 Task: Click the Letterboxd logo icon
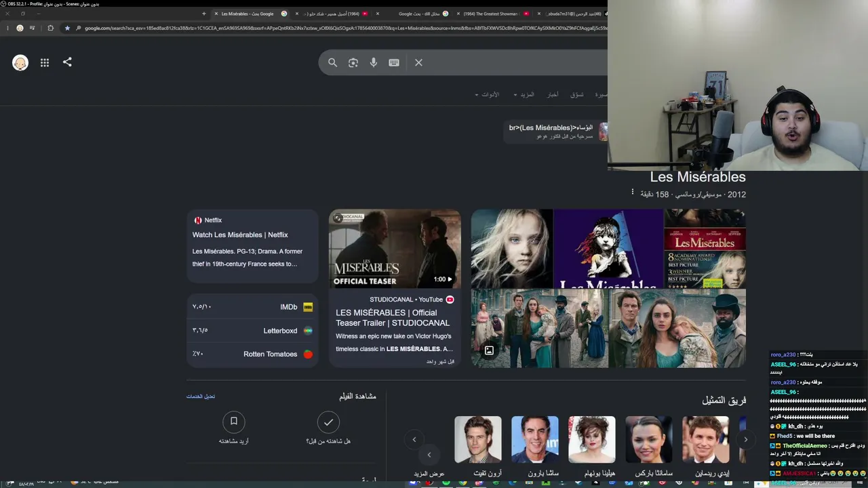(308, 331)
